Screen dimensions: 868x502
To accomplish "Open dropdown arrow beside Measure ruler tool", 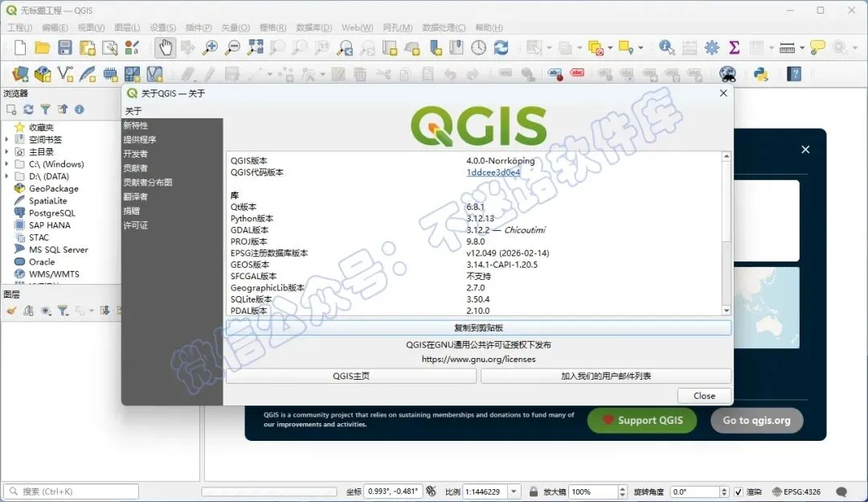I will [x=801, y=48].
